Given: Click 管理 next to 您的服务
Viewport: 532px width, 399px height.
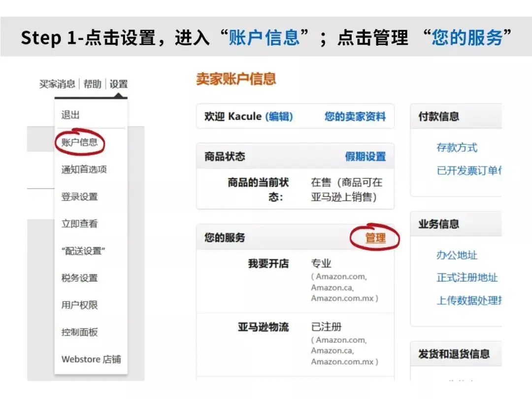Looking at the screenshot, I should [376, 237].
